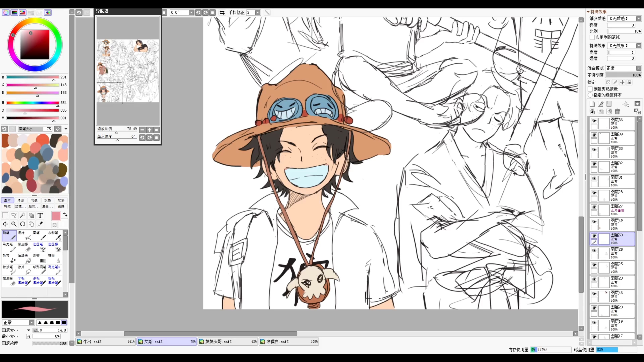Viewport: 644px width, 362px height.
Task: Toggle visibility of 图层20
Action: pos(594,308)
